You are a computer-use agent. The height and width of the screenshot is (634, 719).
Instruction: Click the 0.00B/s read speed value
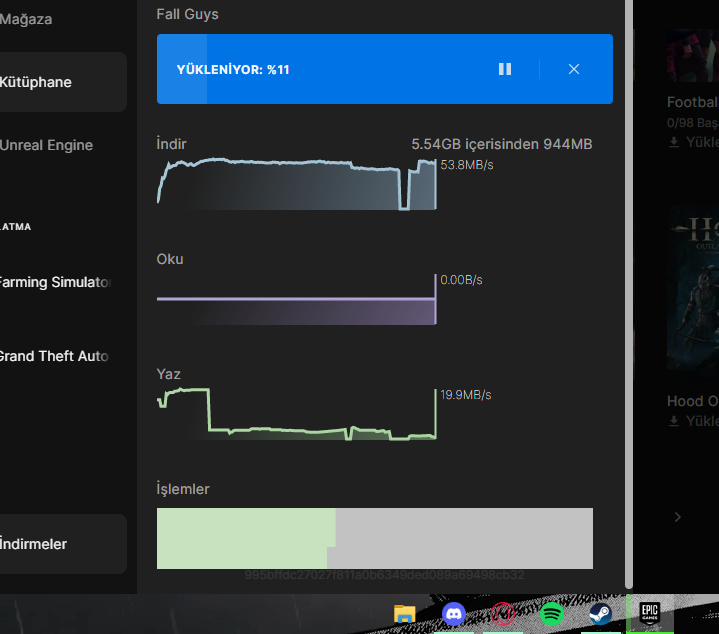point(461,280)
